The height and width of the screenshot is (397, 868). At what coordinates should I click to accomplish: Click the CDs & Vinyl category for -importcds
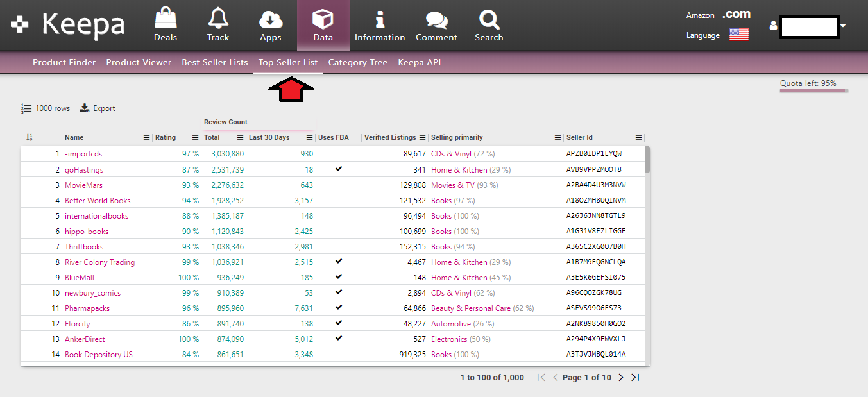click(x=451, y=154)
